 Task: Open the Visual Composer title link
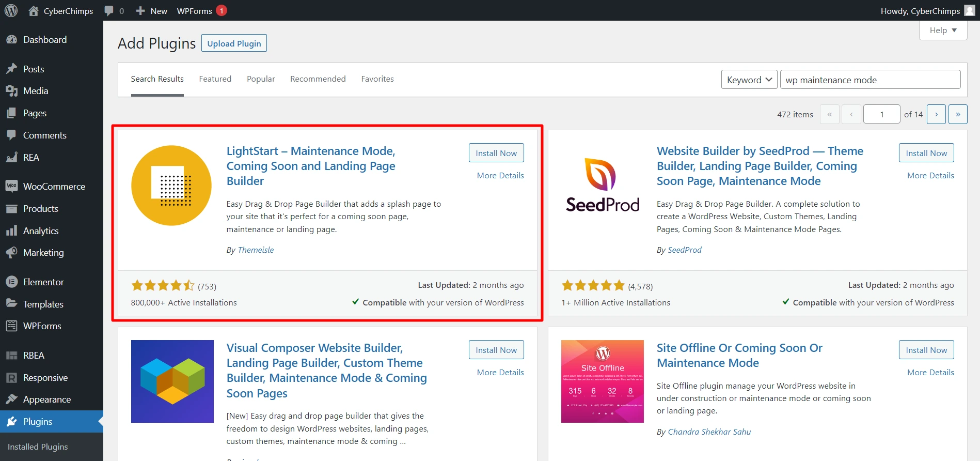[327, 371]
